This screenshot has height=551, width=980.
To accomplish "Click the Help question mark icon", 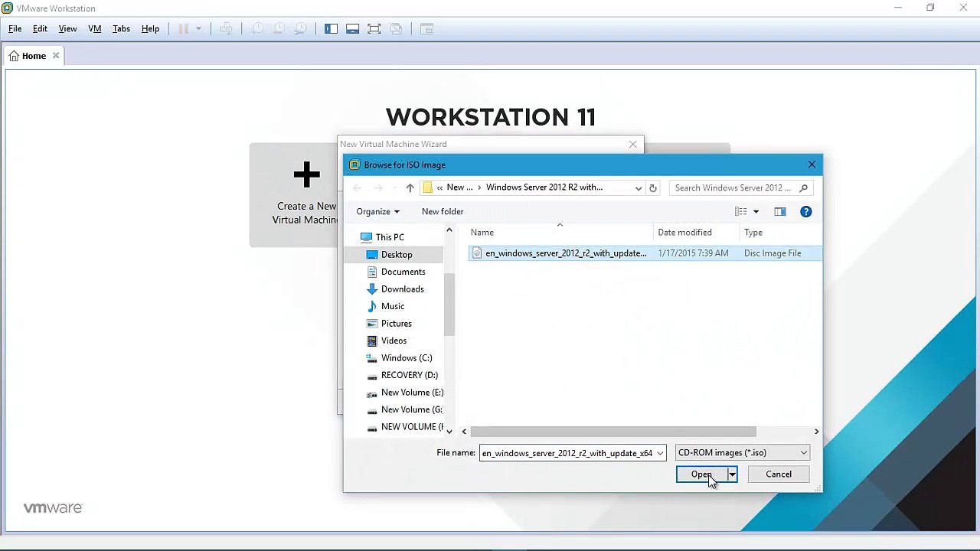I will (x=805, y=212).
